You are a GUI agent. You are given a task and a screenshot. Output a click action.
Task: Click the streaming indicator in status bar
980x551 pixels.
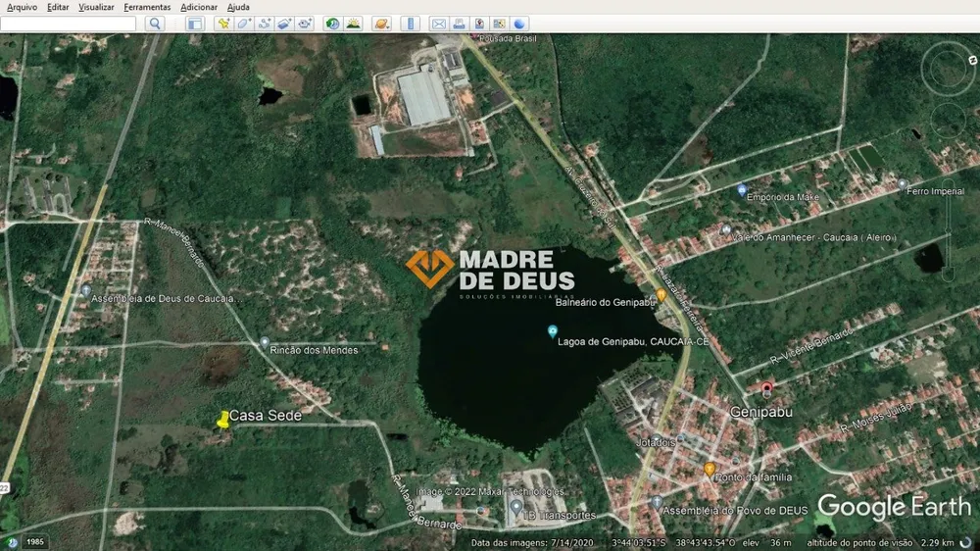[x=966, y=542]
